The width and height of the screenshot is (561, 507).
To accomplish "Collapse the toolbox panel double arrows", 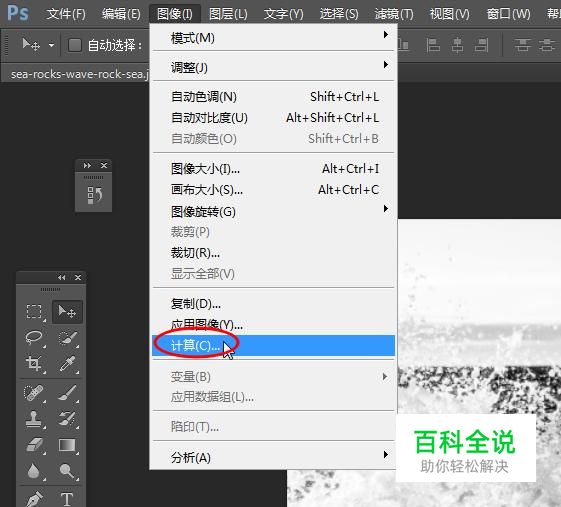I will pyautogui.click(x=62, y=277).
